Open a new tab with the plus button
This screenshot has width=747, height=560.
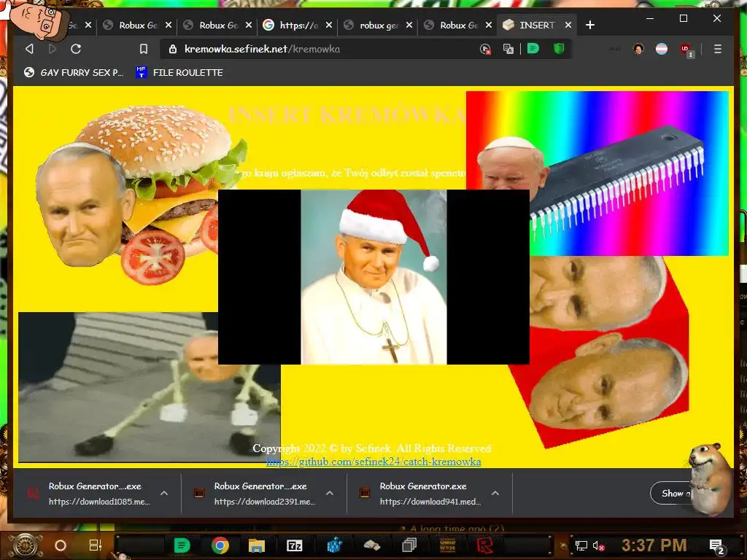click(x=589, y=25)
